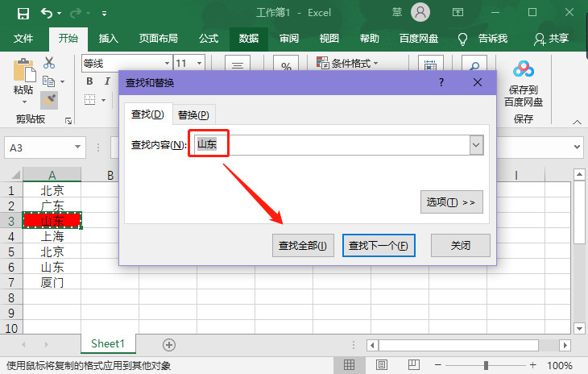Click the Save icon in title bar
588x374 pixels.
click(x=23, y=13)
